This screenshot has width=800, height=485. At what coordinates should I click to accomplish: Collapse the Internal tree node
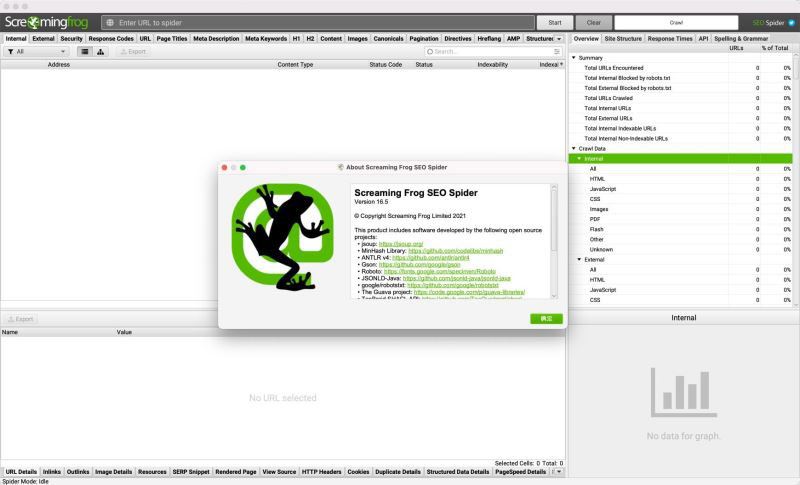(579, 159)
